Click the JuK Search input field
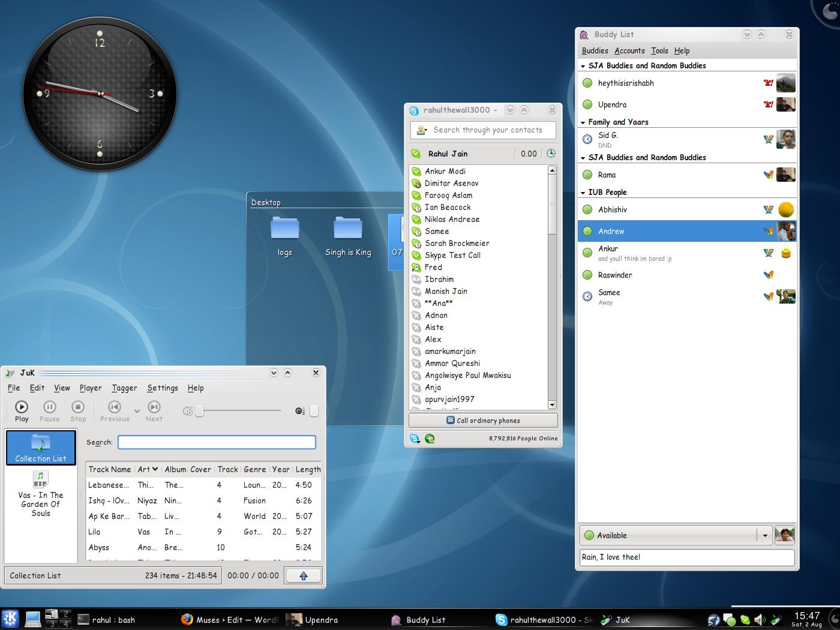 coord(217,442)
